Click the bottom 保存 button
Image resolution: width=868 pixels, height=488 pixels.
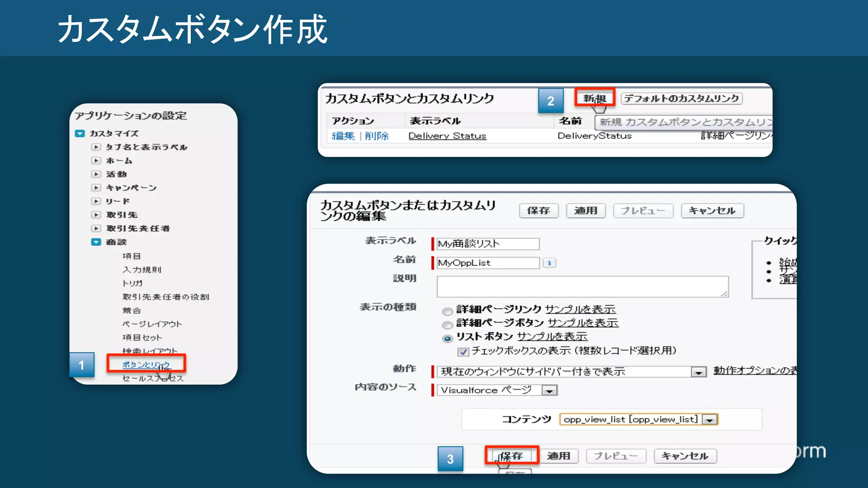(x=512, y=456)
